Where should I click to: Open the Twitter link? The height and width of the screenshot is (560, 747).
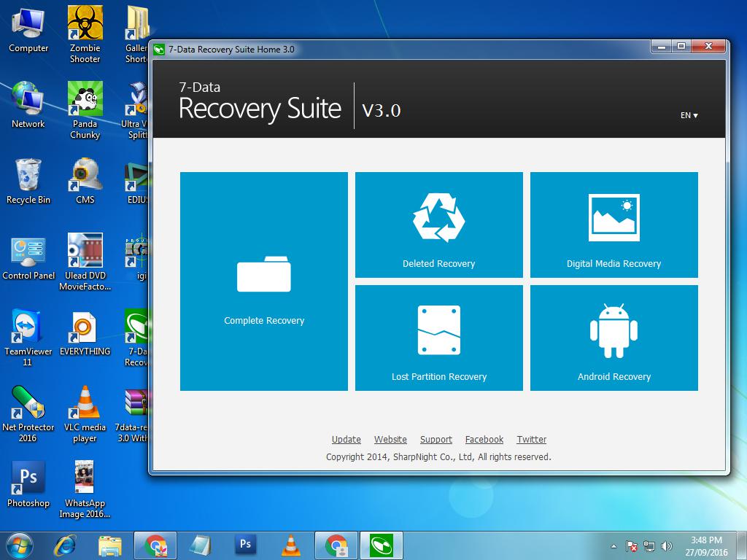(x=532, y=440)
